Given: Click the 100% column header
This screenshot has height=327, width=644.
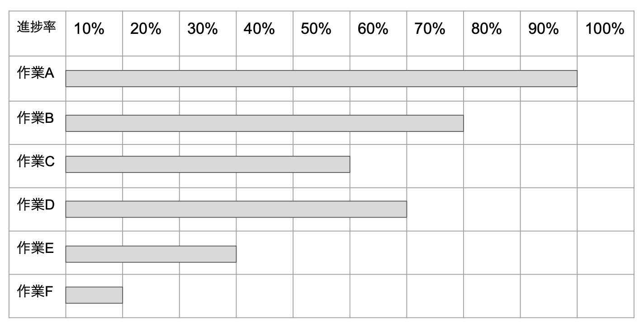Looking at the screenshot, I should coord(605,29).
